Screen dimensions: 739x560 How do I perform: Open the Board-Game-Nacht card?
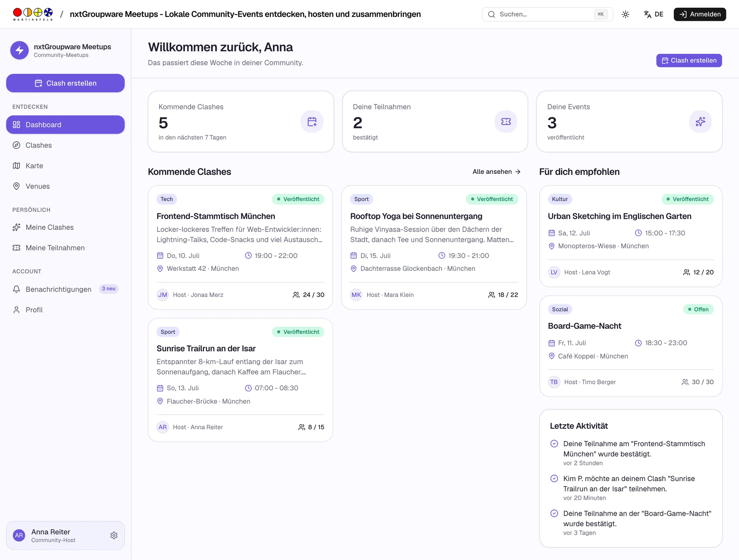tap(630, 346)
